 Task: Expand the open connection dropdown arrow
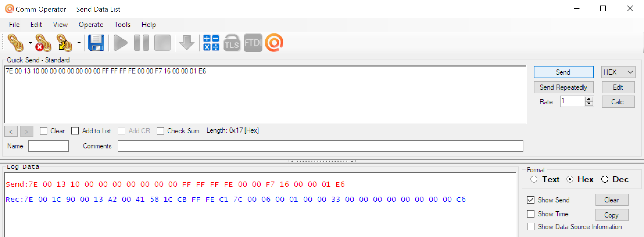30,43
